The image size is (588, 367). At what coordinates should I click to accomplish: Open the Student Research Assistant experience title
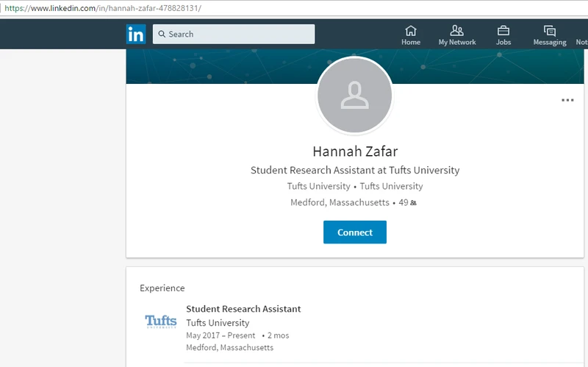(243, 309)
